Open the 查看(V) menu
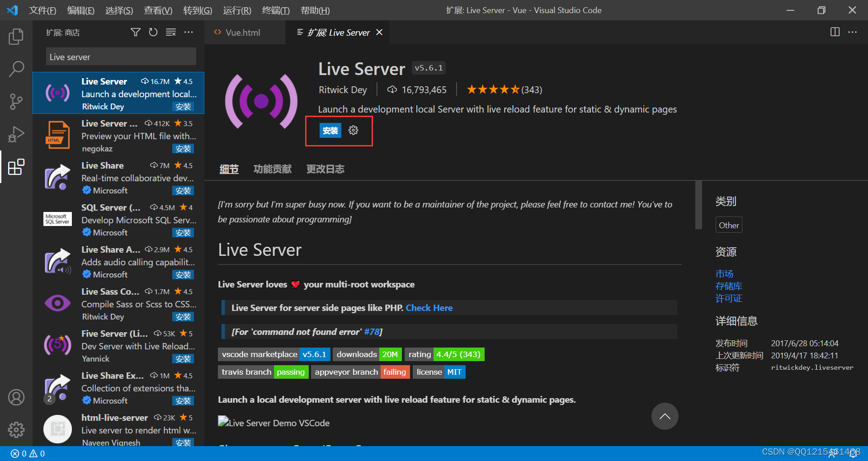Screen dimensions: 868x461 click(158, 10)
